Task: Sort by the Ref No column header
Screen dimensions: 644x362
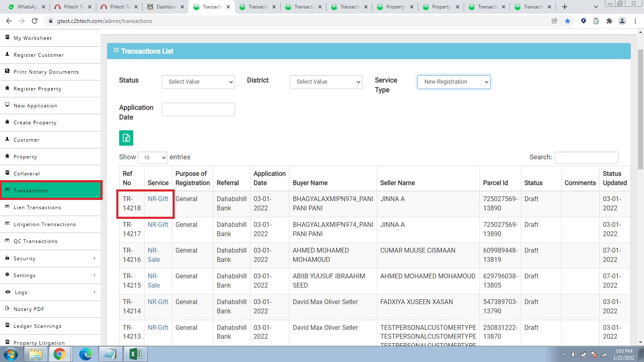Action: [132, 178]
